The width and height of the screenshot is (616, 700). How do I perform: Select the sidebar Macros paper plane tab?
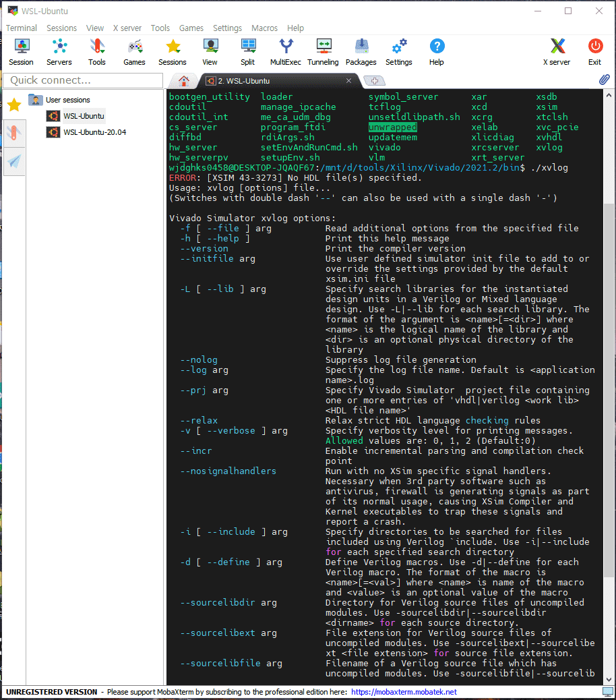coord(14,161)
